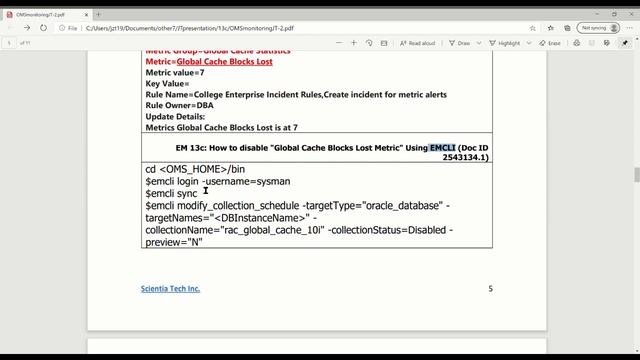Open Global Cache Blocks Lost link
Image resolution: width=640 pixels, height=360 pixels.
224,62
